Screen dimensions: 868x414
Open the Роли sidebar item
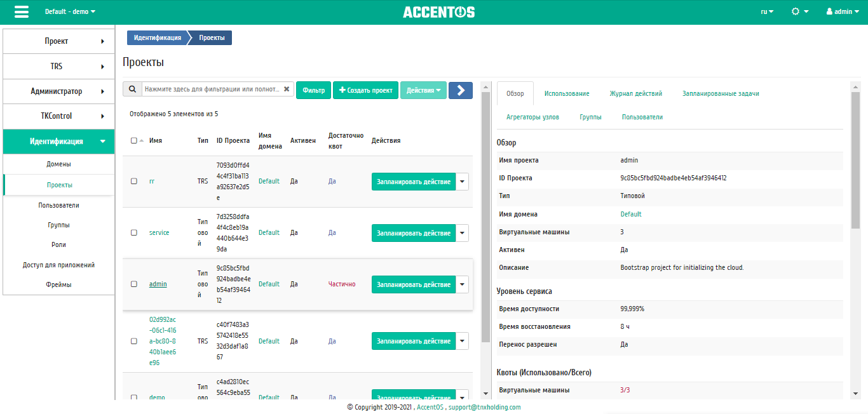tap(58, 244)
